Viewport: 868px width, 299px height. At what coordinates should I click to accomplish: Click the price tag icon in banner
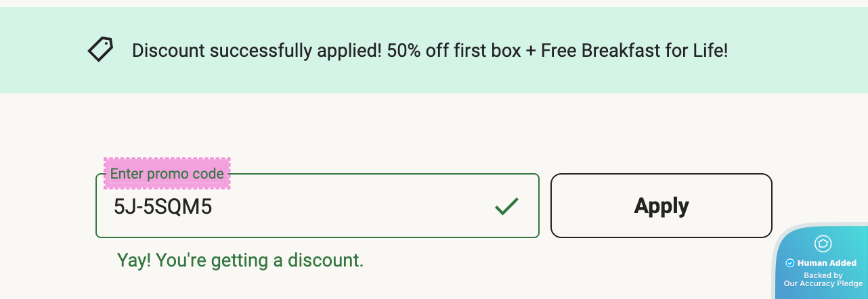click(100, 49)
